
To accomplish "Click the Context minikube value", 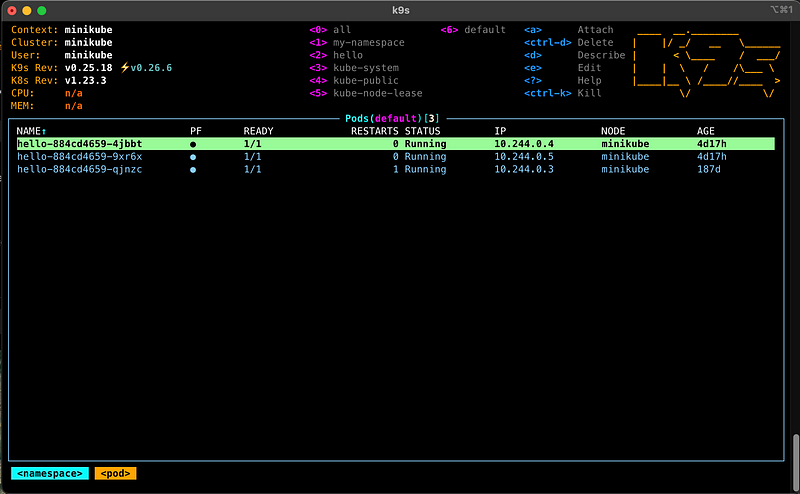I will 88,30.
